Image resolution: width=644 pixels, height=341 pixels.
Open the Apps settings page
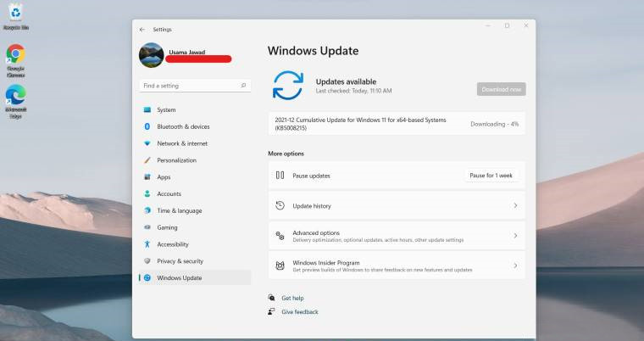(195, 177)
